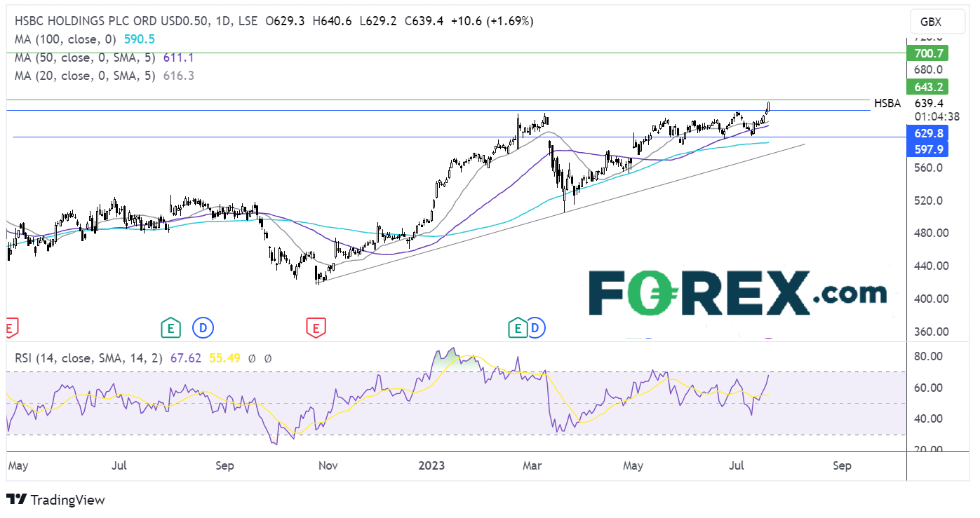Click the 55.49 RSI average value
This screenshot has height=518, width=980.
[226, 358]
